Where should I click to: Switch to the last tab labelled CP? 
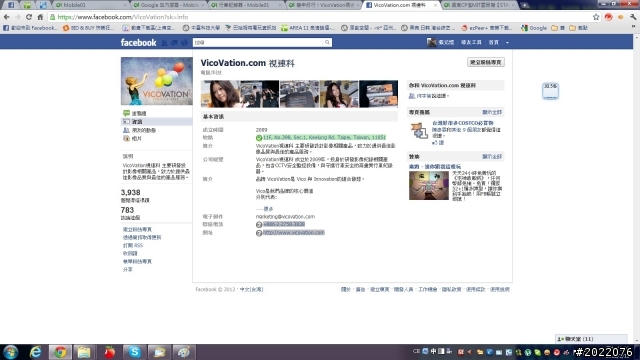(x=478, y=5)
